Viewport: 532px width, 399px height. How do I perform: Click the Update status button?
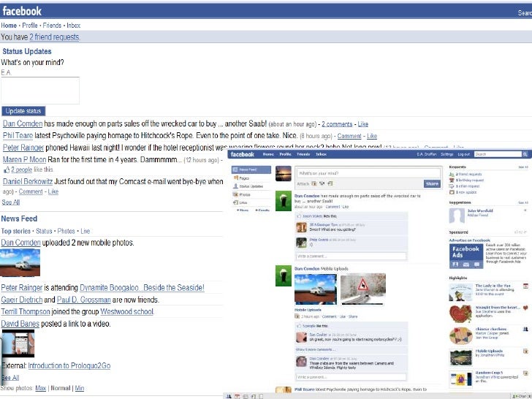click(x=23, y=111)
